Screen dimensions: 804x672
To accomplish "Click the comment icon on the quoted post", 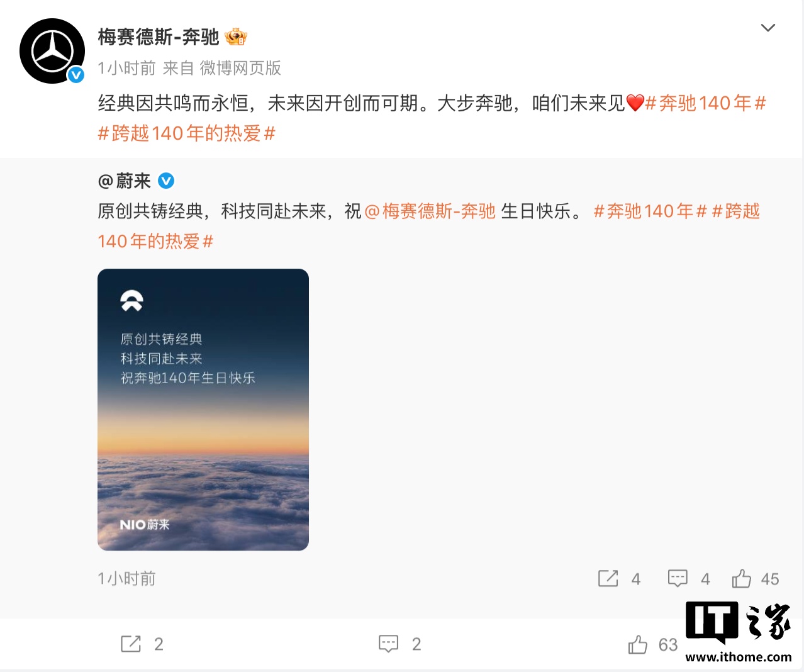I will [678, 578].
